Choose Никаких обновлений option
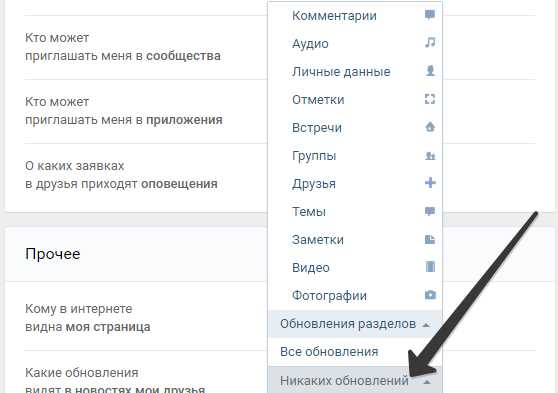Screen dimensions: 558x393 (355, 380)
